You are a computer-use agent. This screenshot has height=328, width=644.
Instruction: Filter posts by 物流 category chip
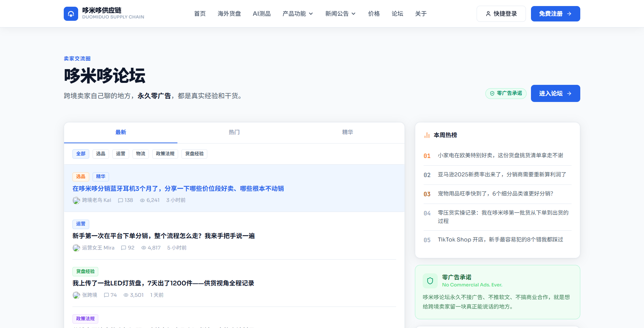(x=141, y=154)
